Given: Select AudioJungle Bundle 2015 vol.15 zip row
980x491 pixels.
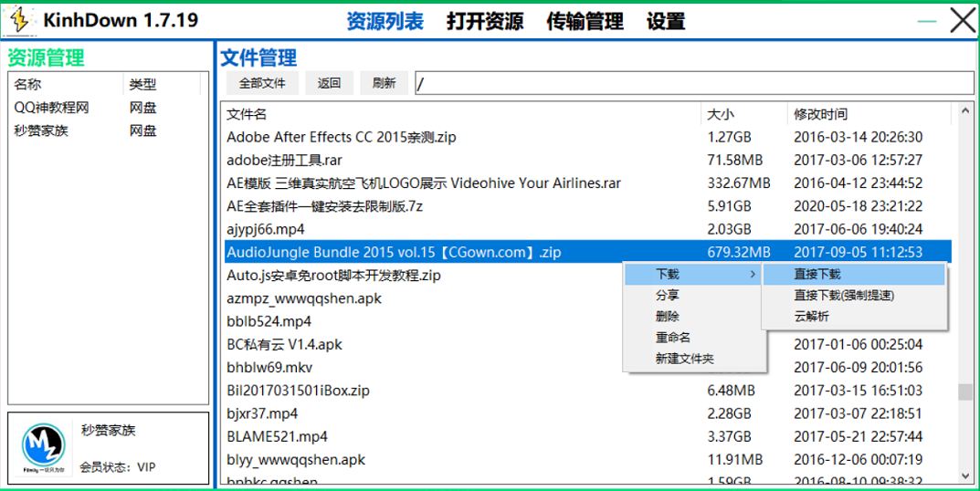Looking at the screenshot, I should [x=587, y=253].
